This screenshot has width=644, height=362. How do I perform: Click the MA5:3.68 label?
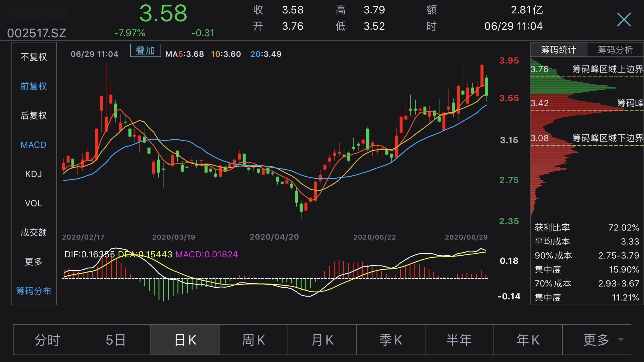[185, 54]
